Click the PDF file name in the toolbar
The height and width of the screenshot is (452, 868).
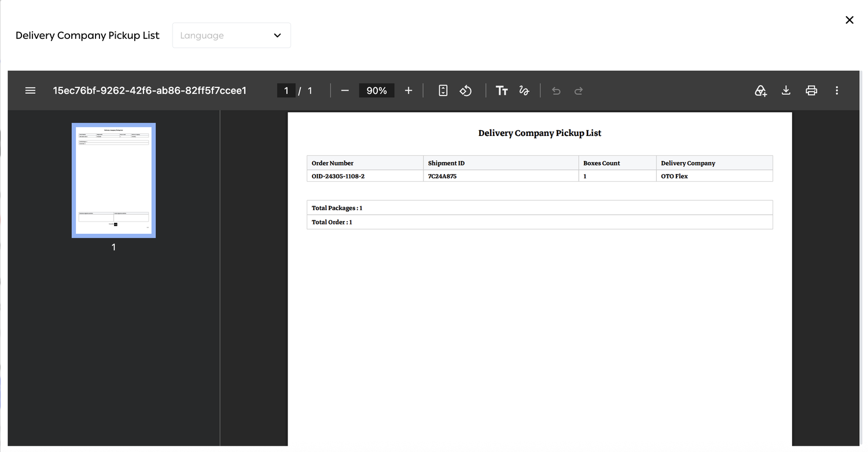(x=150, y=90)
